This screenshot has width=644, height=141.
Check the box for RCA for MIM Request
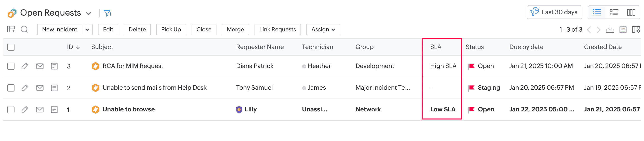11,66
